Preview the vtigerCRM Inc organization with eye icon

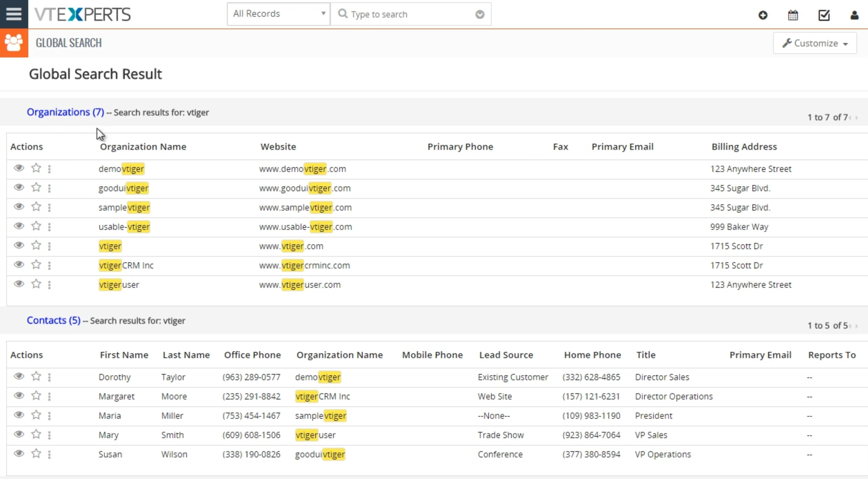pos(19,265)
